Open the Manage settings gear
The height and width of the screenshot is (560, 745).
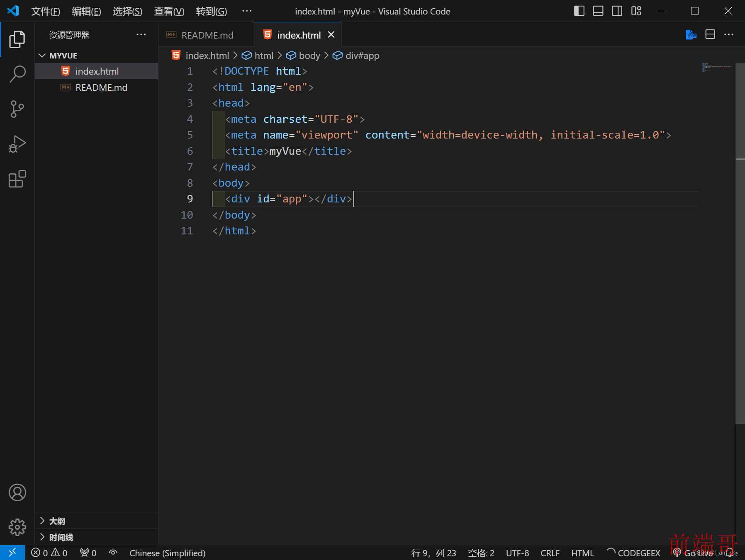(17, 527)
